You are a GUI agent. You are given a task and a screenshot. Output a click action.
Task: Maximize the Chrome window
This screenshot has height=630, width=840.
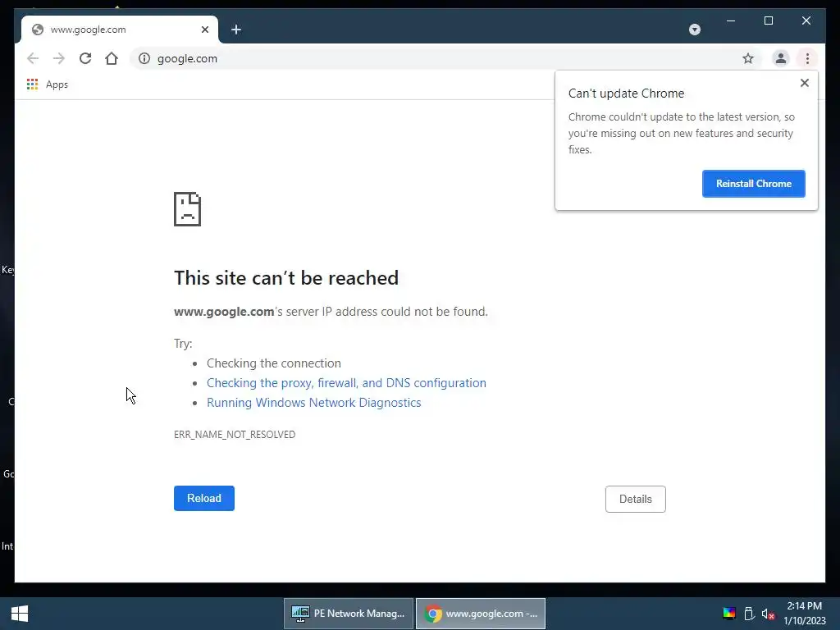click(768, 21)
